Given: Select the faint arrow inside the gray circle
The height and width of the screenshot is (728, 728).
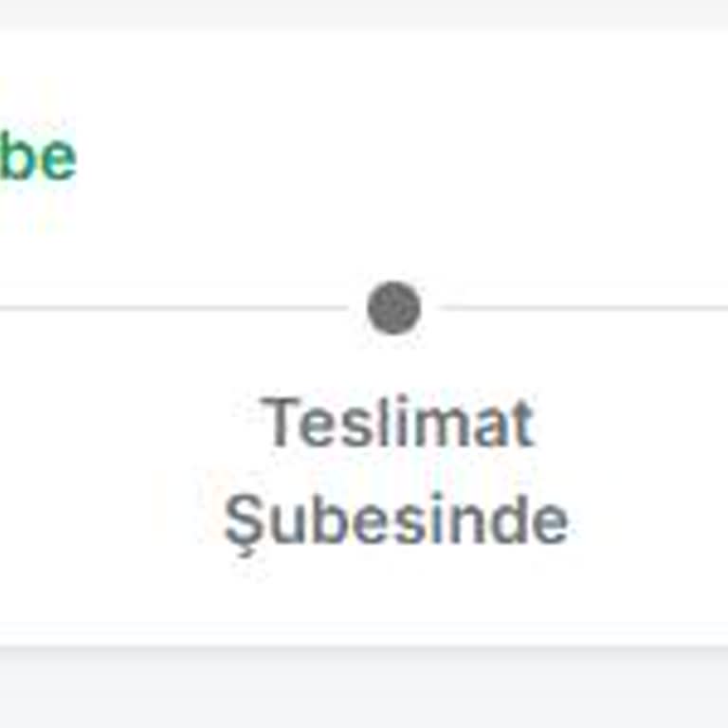Looking at the screenshot, I should point(395,307).
